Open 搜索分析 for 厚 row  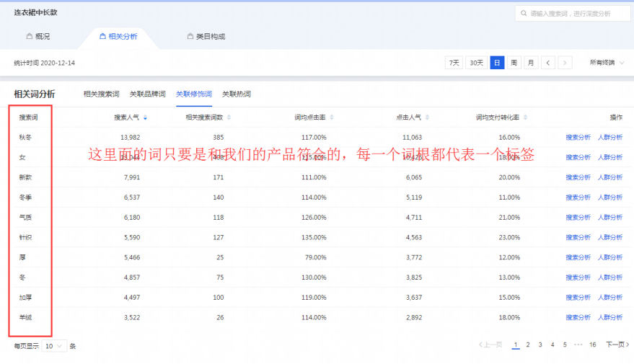coord(578,257)
